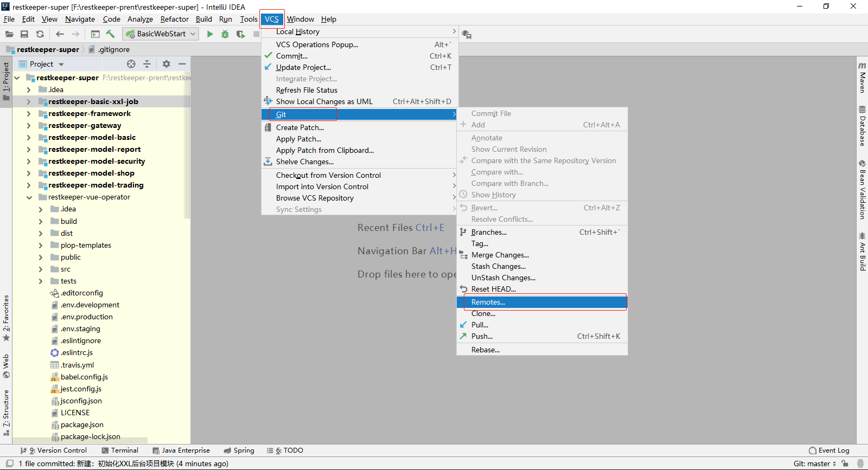Select Local History in VCS menu

click(360, 32)
